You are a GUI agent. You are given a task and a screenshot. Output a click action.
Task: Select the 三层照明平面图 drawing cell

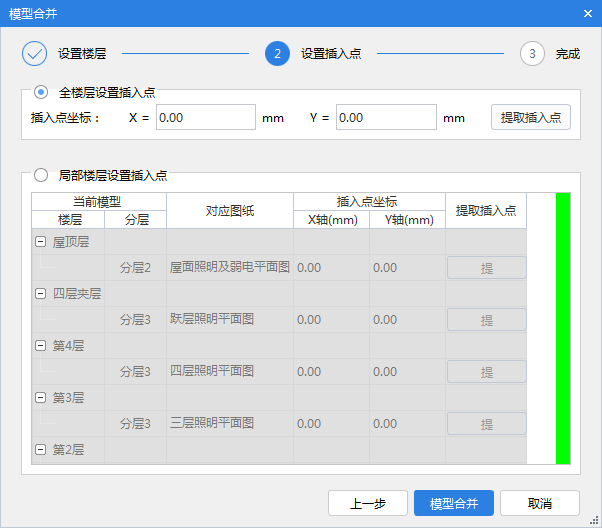click(229, 424)
